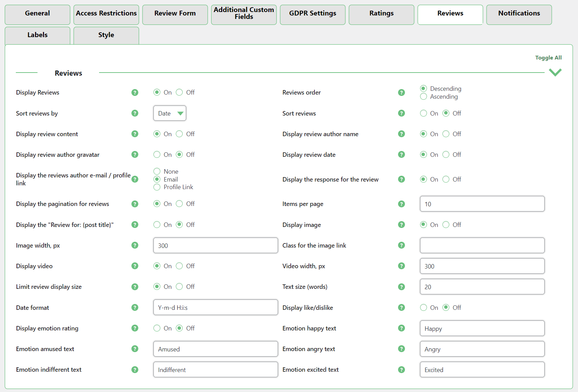The image size is (578, 392).
Task: Select Profile Link for author link
Action: [x=157, y=187]
